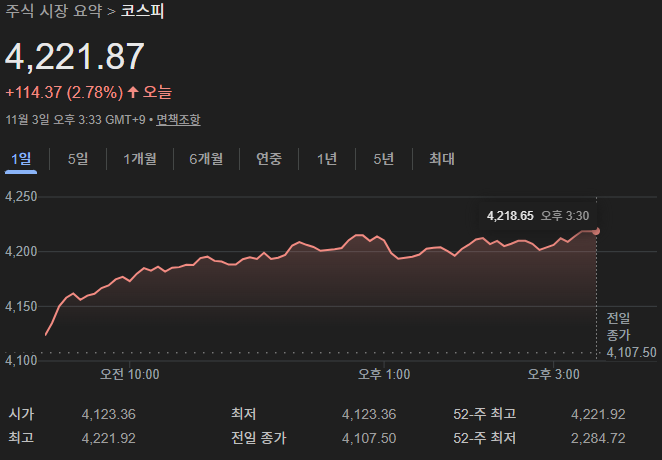Viewport: 662px width, 460px height.
Task: Switch to the 1년 tab
Action: [x=327, y=159]
